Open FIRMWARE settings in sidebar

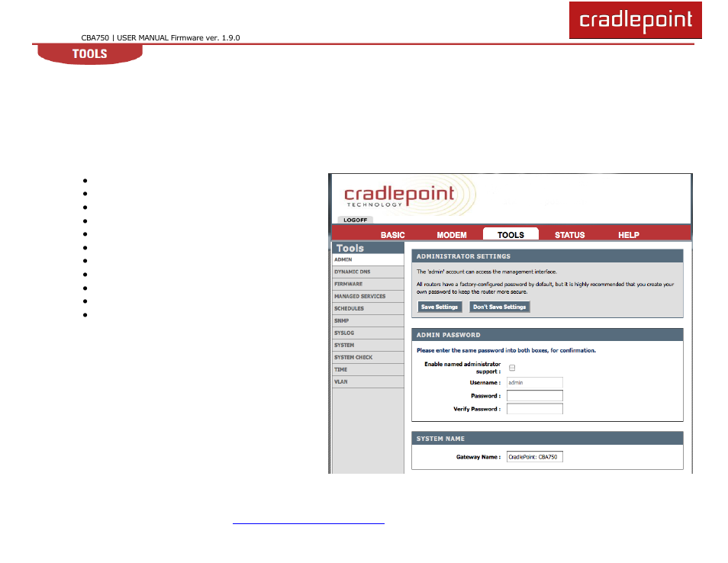point(368,284)
